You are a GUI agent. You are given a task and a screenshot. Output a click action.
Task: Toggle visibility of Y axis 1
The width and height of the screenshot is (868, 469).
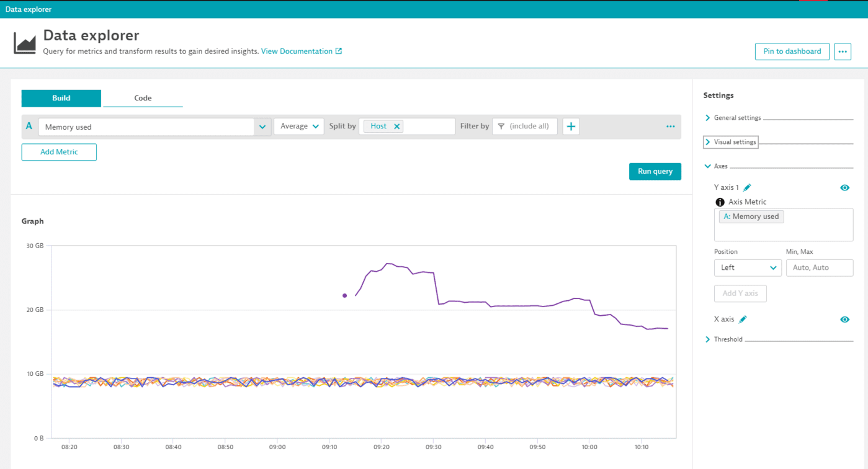pos(844,187)
